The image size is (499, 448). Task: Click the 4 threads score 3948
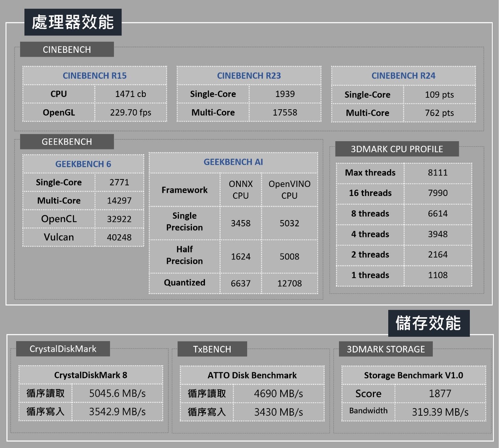point(438,234)
